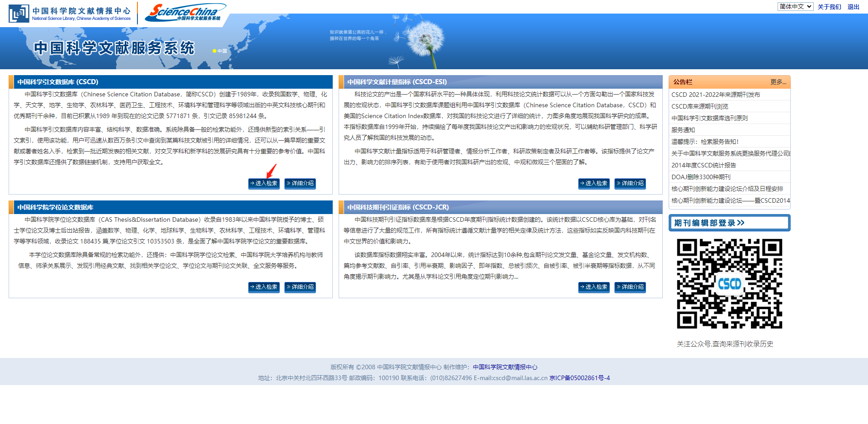Viewport: 868px width, 424px height.
Task: Scan area: click the CSCD QR code
Action: (x=729, y=283)
